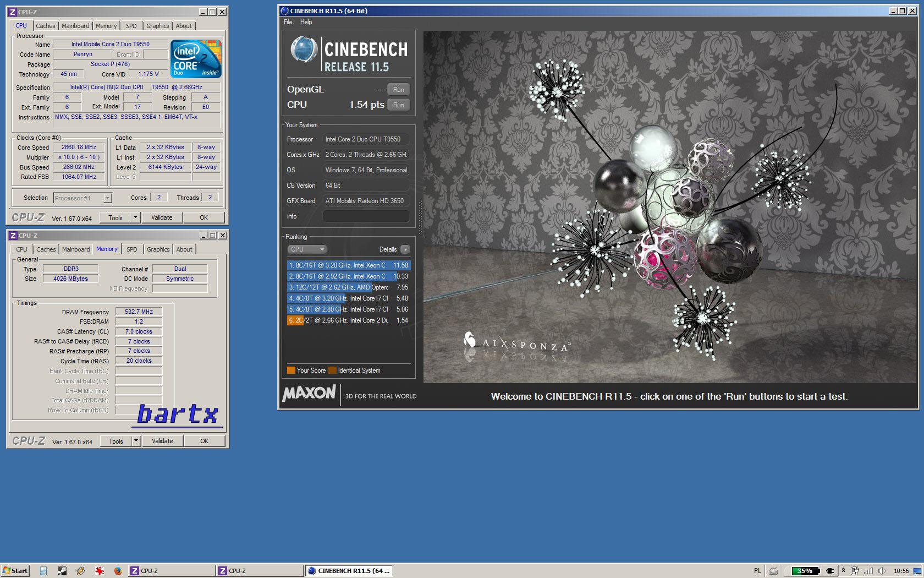
Task: Expand ranking Details arrow button
Action: tap(405, 249)
